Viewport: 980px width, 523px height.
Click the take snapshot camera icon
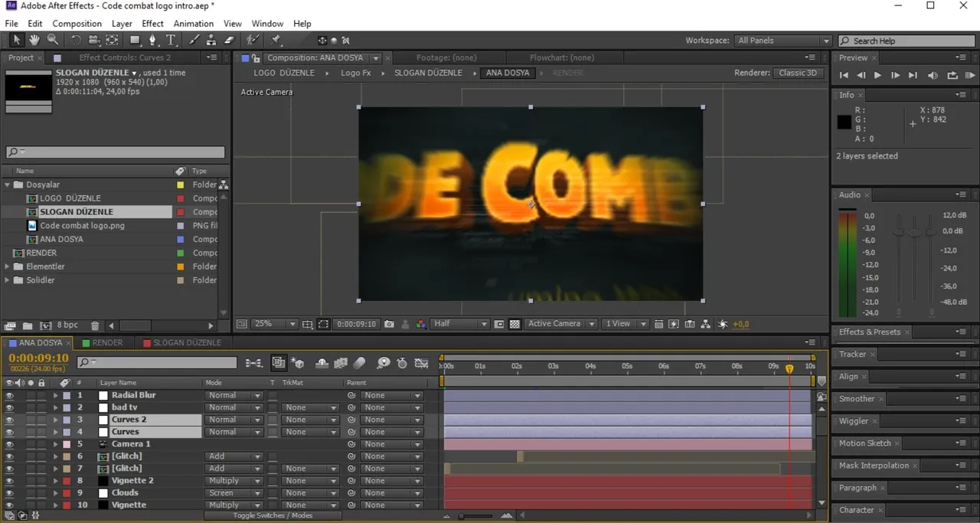(389, 324)
